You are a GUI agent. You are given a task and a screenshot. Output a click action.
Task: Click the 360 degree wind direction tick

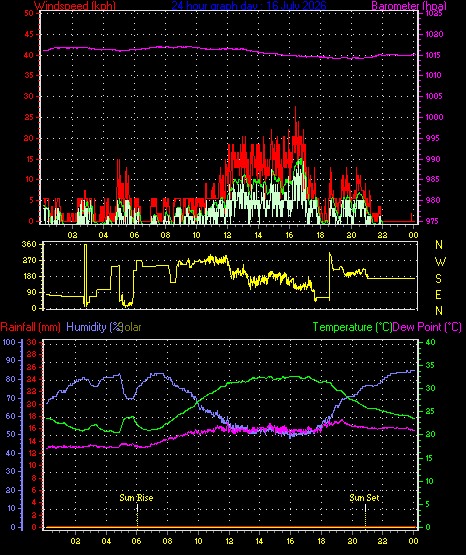(x=29, y=244)
